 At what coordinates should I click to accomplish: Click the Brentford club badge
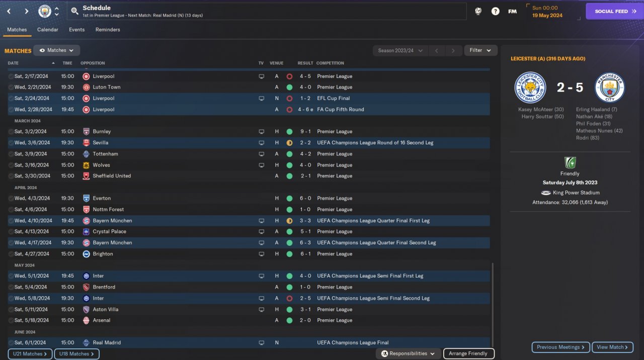[86, 287]
